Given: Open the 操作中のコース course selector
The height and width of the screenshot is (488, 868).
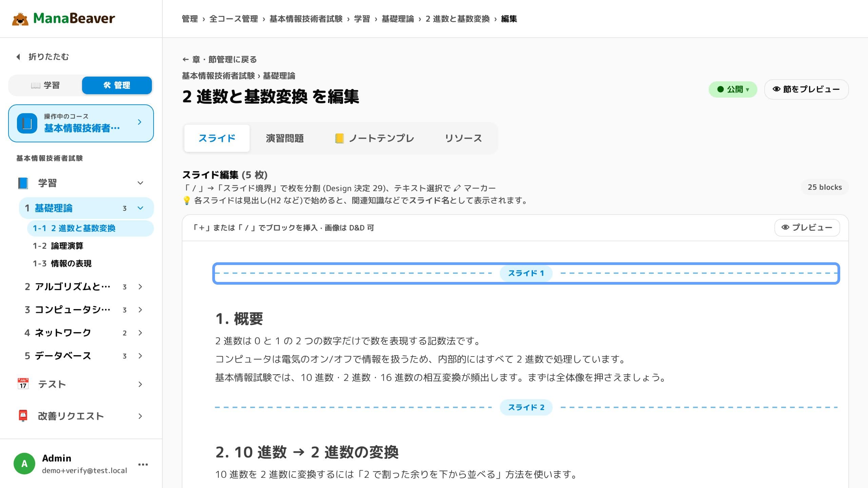Looking at the screenshot, I should point(81,123).
